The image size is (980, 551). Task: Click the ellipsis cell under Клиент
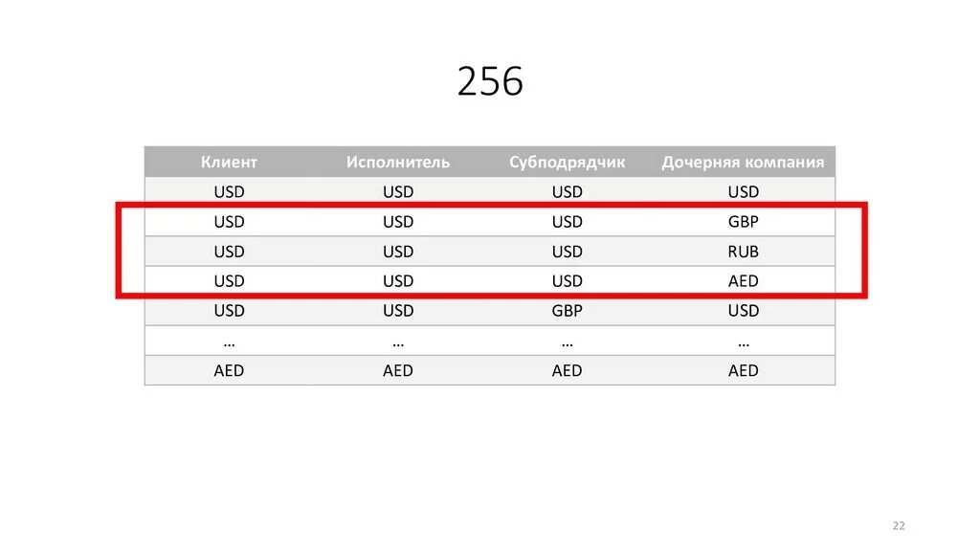pyautogui.click(x=229, y=341)
